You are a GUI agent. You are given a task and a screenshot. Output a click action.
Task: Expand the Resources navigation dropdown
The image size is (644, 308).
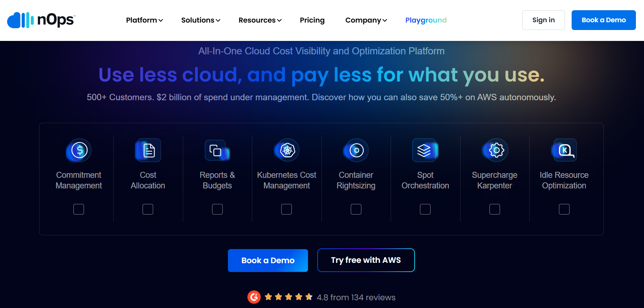click(260, 20)
